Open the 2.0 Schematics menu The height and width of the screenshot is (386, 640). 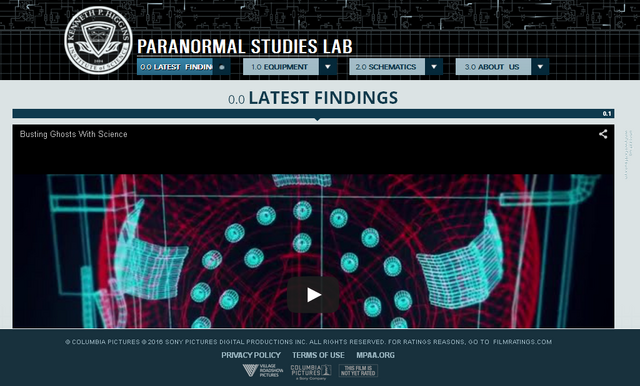click(x=387, y=67)
